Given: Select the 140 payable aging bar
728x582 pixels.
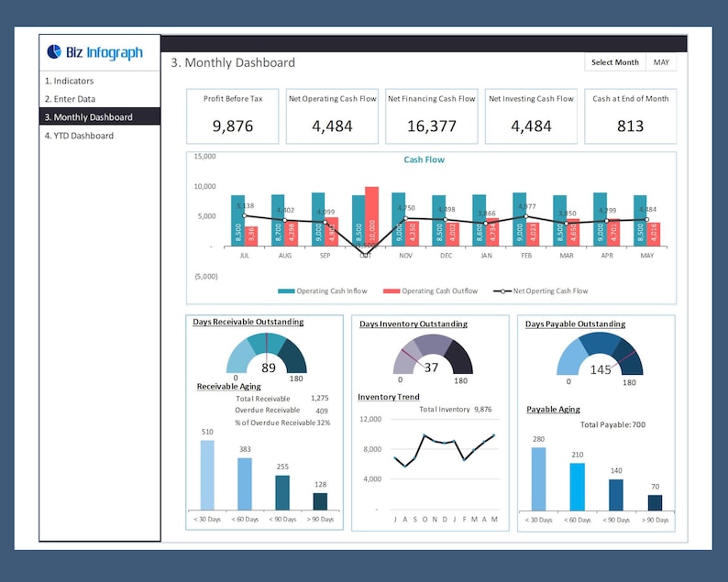Looking at the screenshot, I should click(616, 495).
